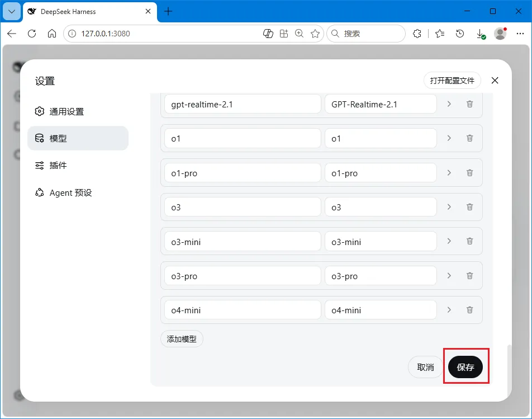Add this page to favorites star

click(315, 33)
